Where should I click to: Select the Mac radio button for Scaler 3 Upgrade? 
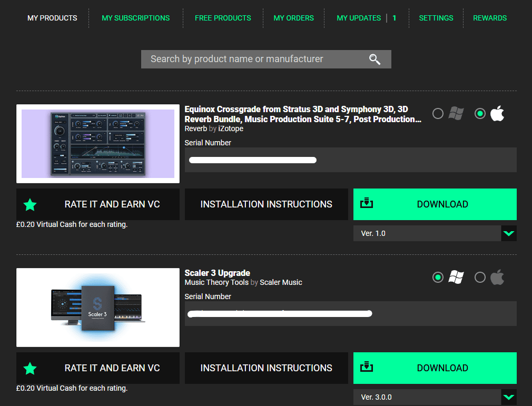(480, 278)
